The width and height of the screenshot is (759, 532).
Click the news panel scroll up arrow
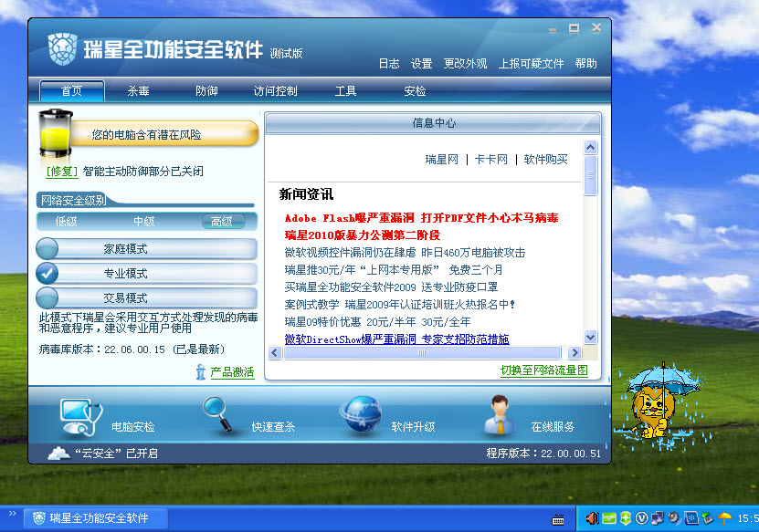coord(591,147)
